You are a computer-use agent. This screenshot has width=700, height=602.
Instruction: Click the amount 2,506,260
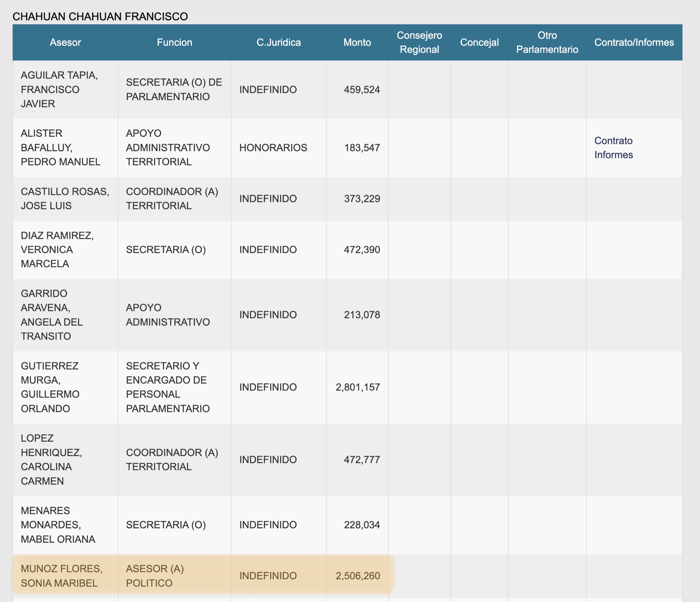pos(358,576)
